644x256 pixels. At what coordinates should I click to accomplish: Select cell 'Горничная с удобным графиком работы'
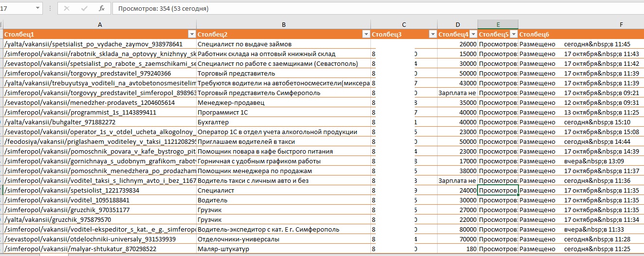[x=283, y=161]
